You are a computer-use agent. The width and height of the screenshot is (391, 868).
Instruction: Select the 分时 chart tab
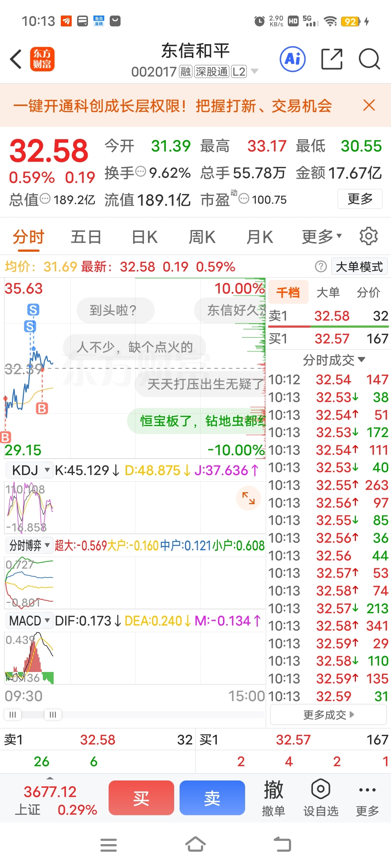(x=29, y=237)
